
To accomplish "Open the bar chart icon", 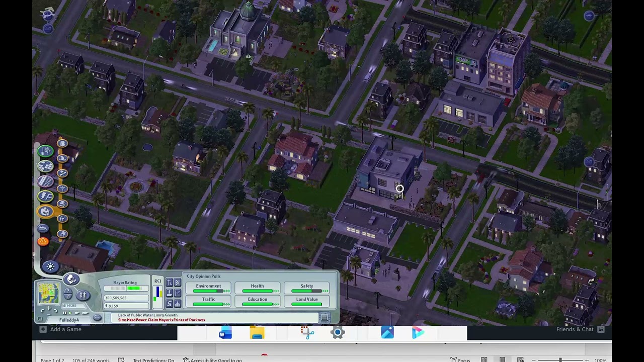I will tap(177, 304).
